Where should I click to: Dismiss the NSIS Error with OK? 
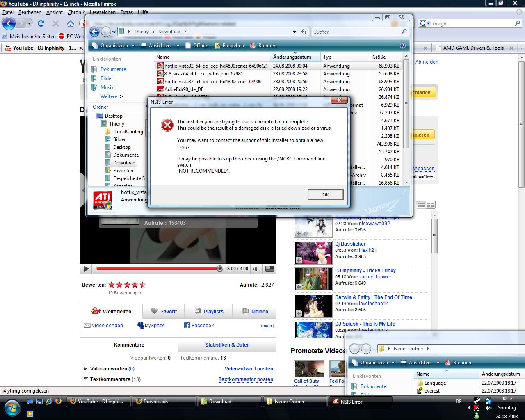point(325,194)
